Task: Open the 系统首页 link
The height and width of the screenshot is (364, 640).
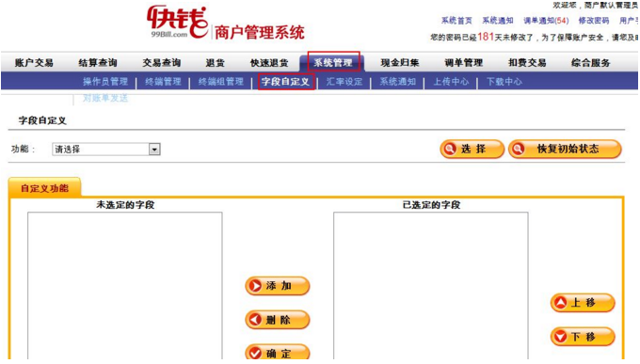Action: 456,21
